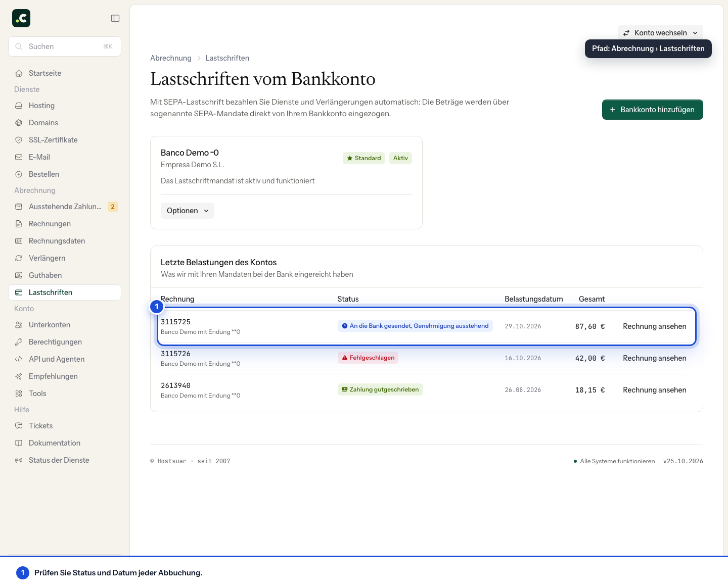Click the Zahlung gutgeschrieben status badge
728x588 pixels.
pyautogui.click(x=380, y=389)
